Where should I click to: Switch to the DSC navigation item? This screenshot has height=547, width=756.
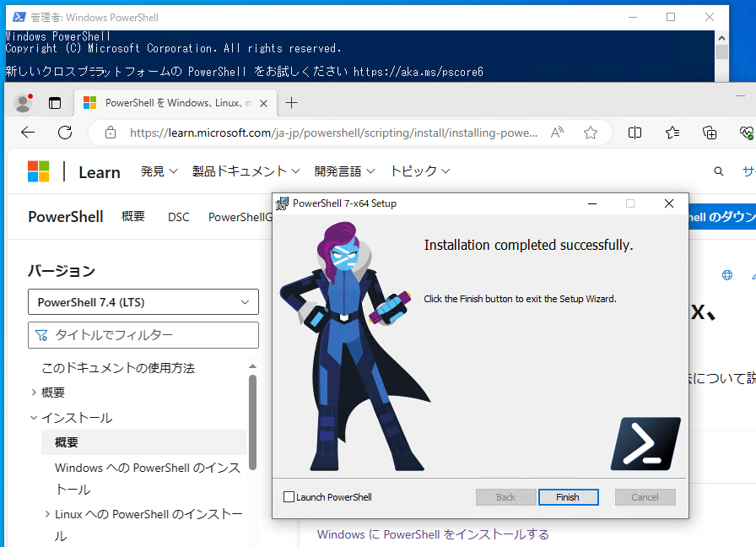coord(178,217)
